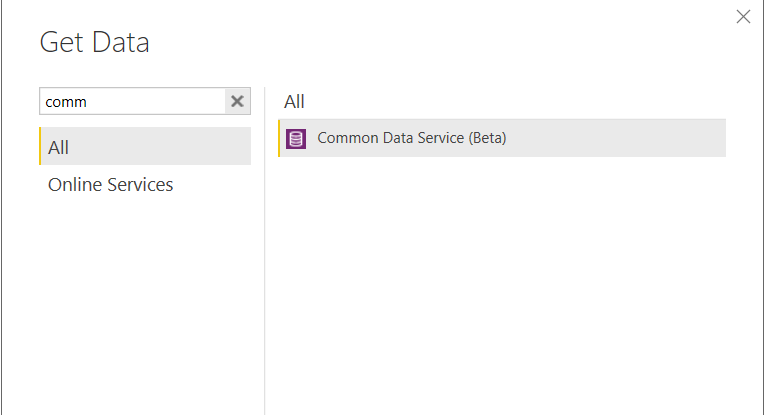This screenshot has height=415, width=766.
Task: Click yellow marker left of Common Data Service
Action: 279,139
